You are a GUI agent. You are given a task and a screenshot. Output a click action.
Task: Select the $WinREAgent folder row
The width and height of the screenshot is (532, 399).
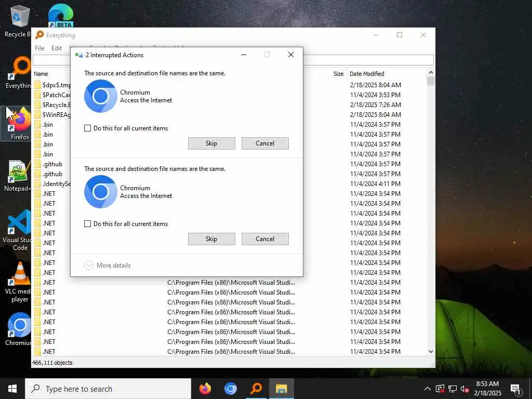tap(52, 115)
